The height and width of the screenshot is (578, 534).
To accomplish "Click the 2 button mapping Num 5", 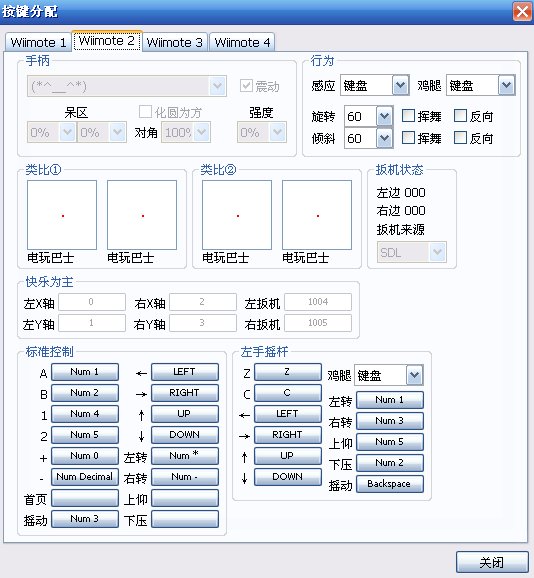I will click(x=85, y=435).
